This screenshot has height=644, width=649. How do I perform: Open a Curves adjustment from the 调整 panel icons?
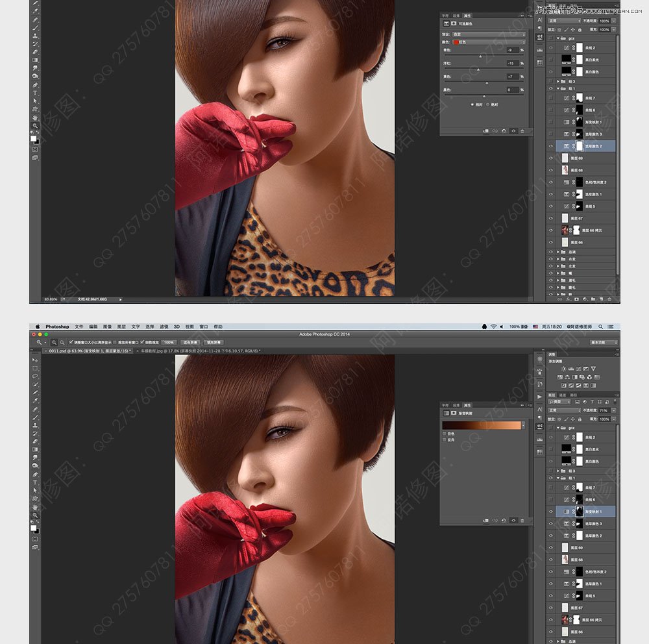(578, 368)
